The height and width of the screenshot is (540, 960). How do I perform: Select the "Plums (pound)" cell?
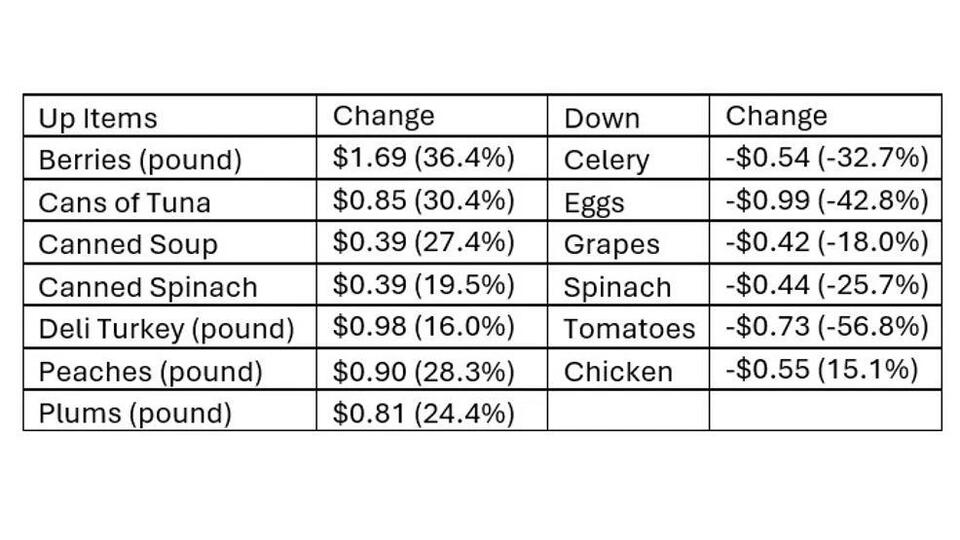pos(135,413)
